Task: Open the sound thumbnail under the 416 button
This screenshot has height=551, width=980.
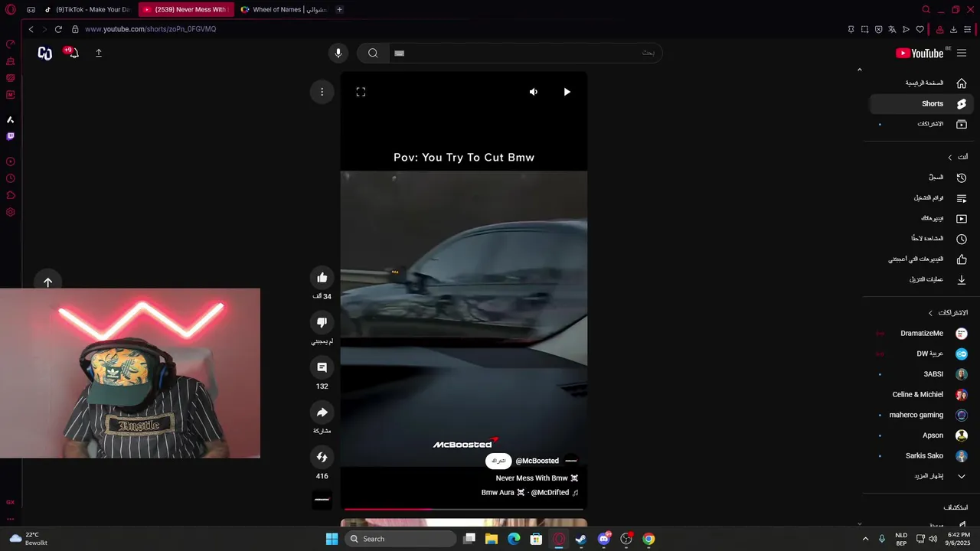Action: [x=322, y=500]
